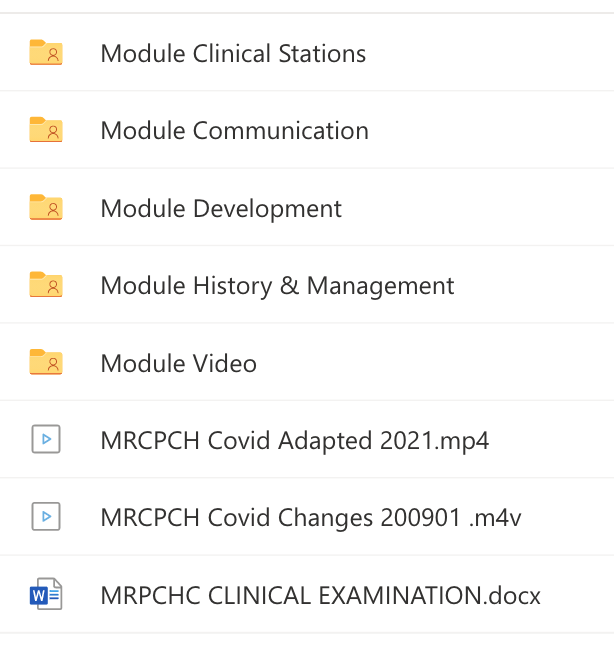Open the Module Video folder name

(178, 363)
